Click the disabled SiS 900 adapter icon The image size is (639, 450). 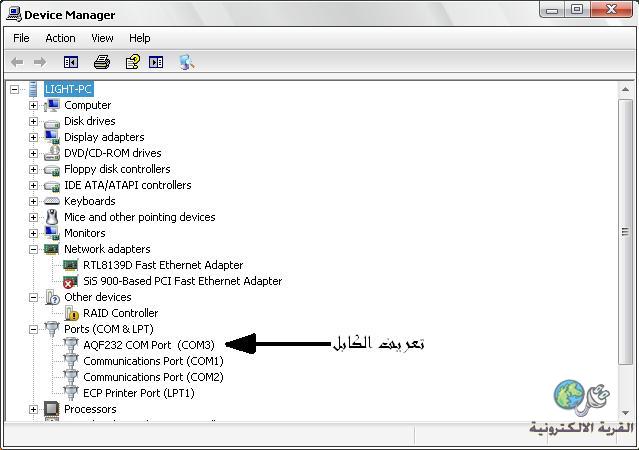[71, 282]
